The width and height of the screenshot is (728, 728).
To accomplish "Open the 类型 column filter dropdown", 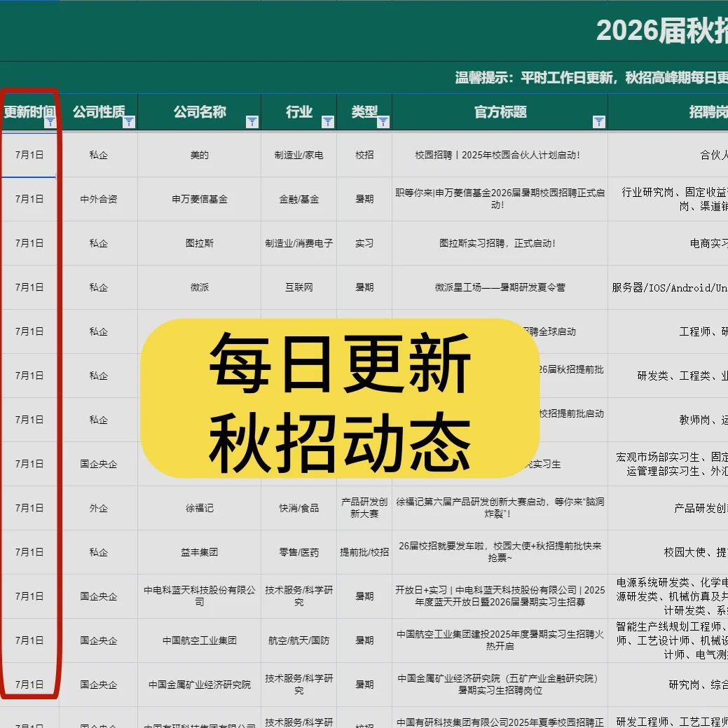I will click(383, 122).
